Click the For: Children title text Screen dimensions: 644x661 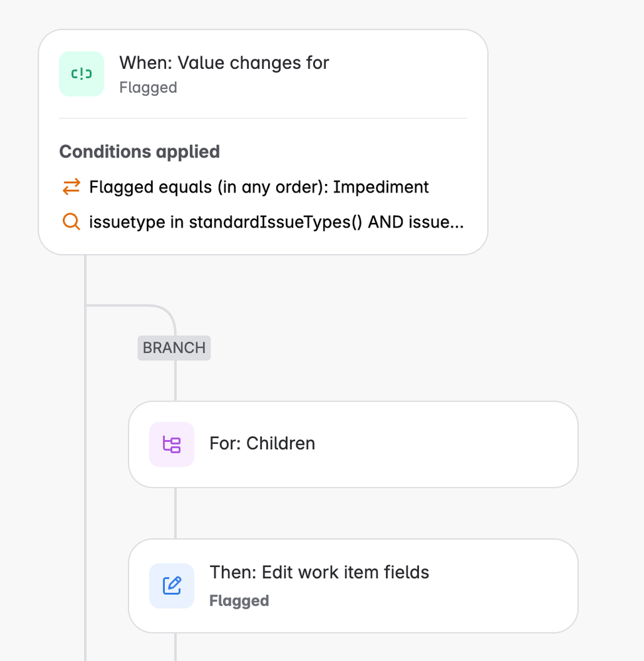[x=262, y=443]
